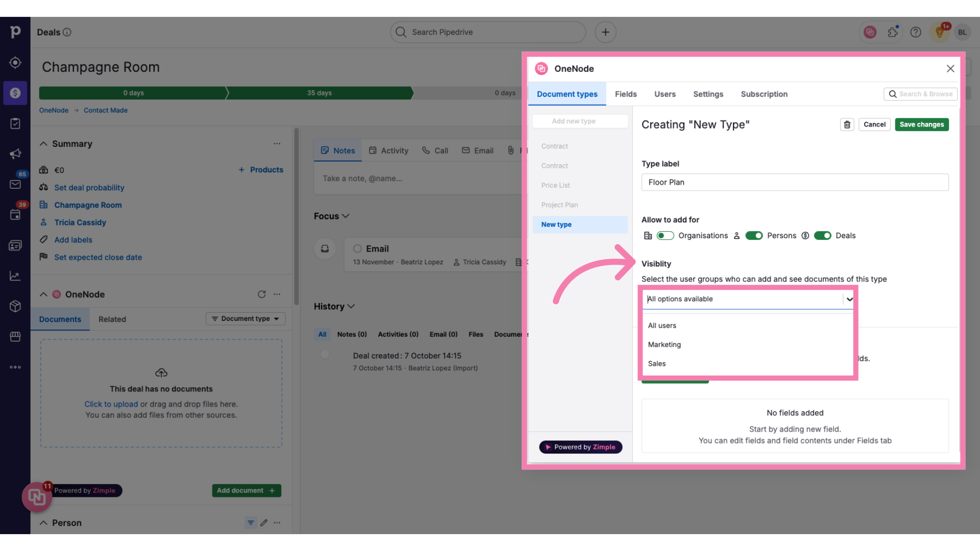This screenshot has width=980, height=551.
Task: Open Contacts card icon in sidebar
Action: click(15, 245)
